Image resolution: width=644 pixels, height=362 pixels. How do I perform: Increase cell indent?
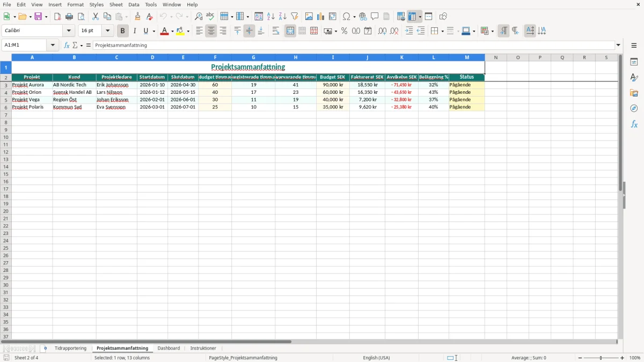point(409,31)
